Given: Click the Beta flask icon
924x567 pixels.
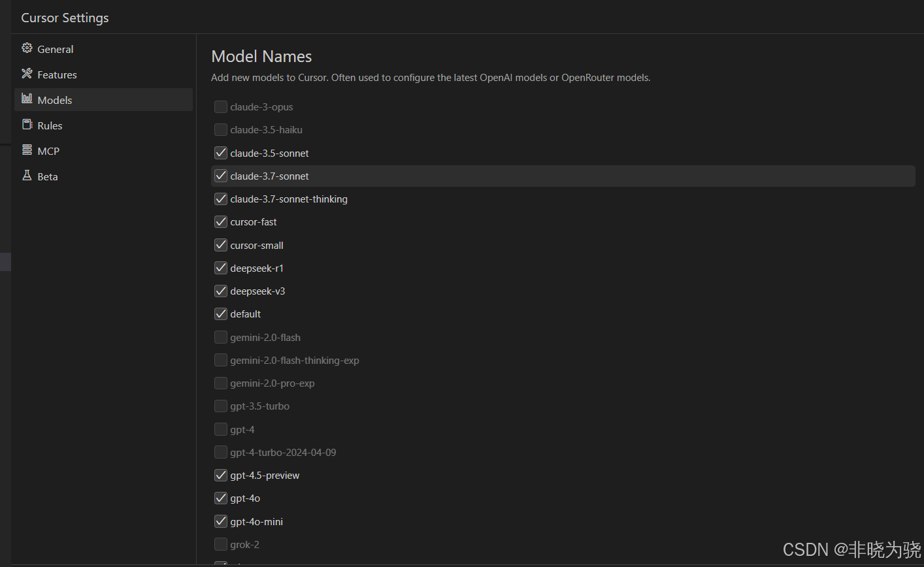Looking at the screenshot, I should click(x=27, y=176).
